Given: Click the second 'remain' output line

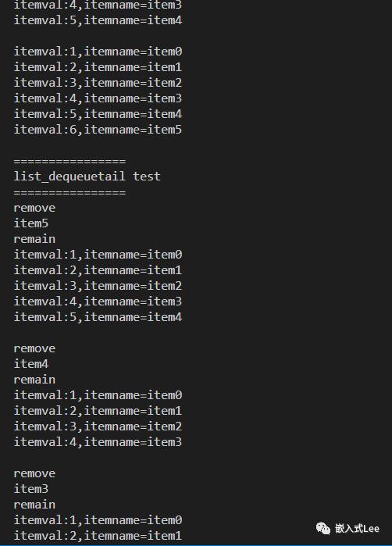Looking at the screenshot, I should tap(34, 380).
